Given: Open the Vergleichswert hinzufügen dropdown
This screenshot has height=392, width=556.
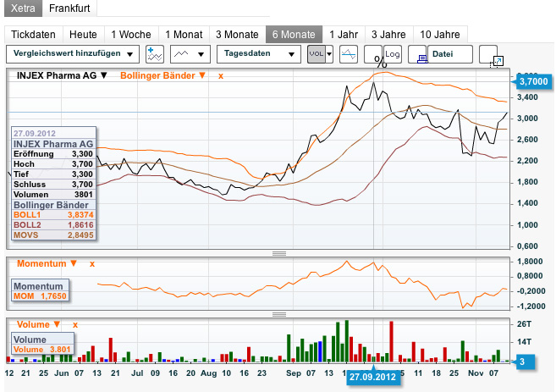Looking at the screenshot, I should (x=73, y=54).
